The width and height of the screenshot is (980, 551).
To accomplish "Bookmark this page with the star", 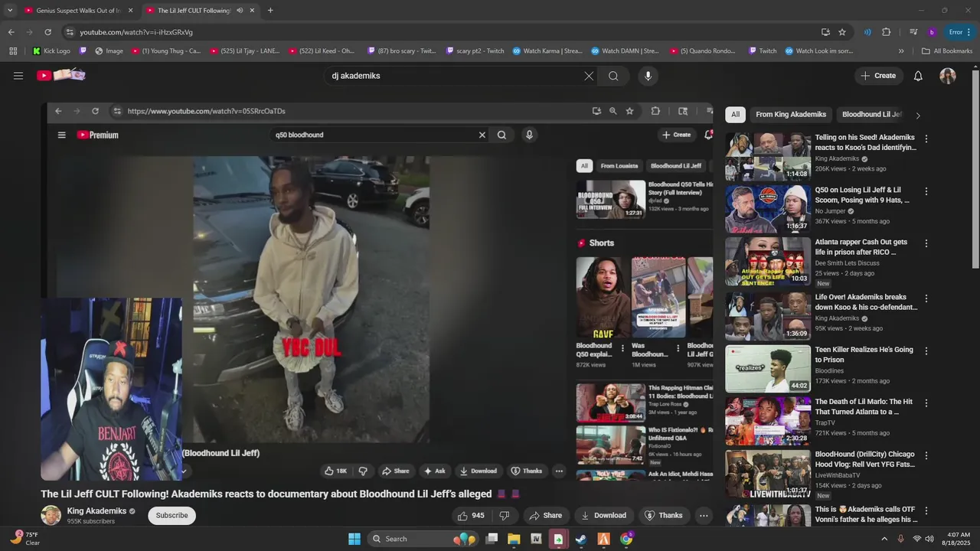I will [x=842, y=32].
